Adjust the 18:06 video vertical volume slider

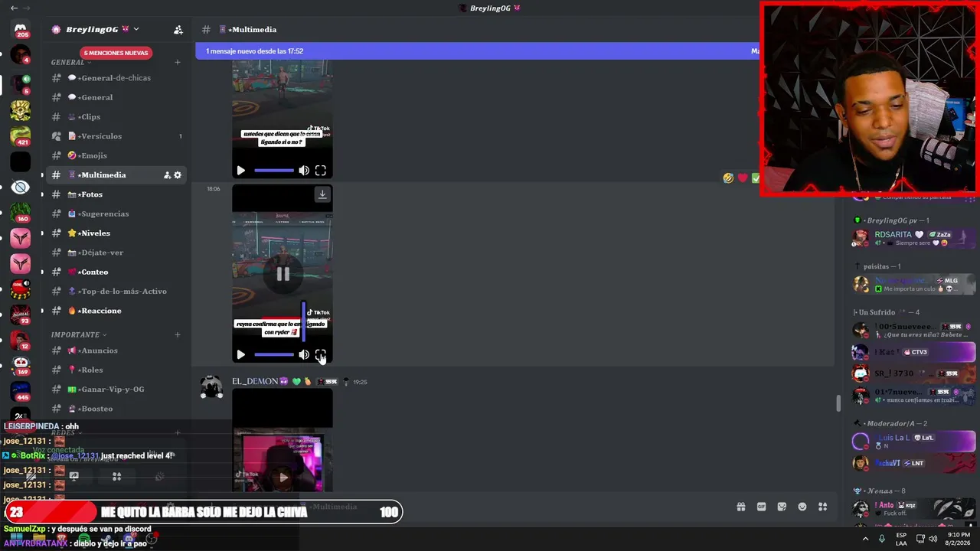[x=304, y=322]
